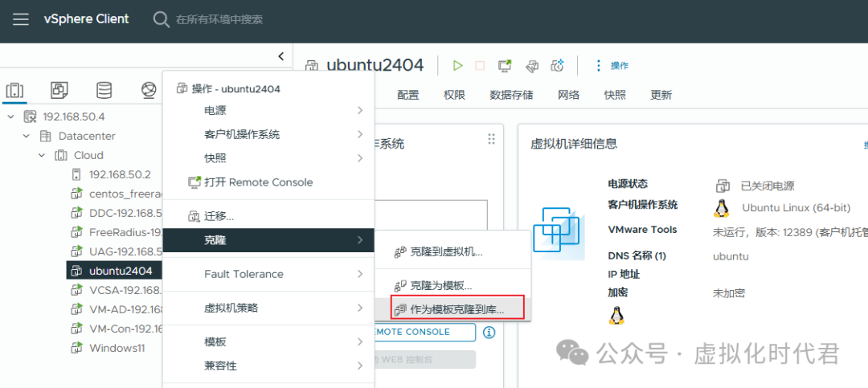Open 兼容性 submenu
The image size is (868, 388).
(268, 366)
